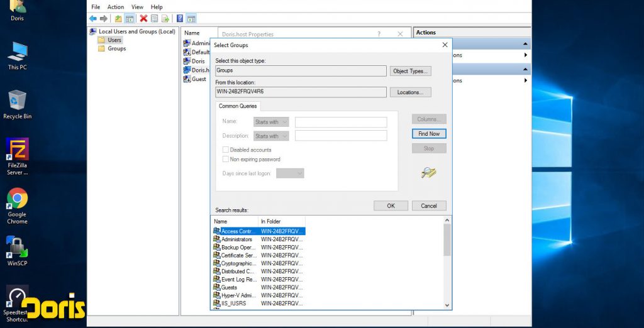Click the blue Back arrow in toolbar
This screenshot has width=644, height=328.
pos(93,19)
